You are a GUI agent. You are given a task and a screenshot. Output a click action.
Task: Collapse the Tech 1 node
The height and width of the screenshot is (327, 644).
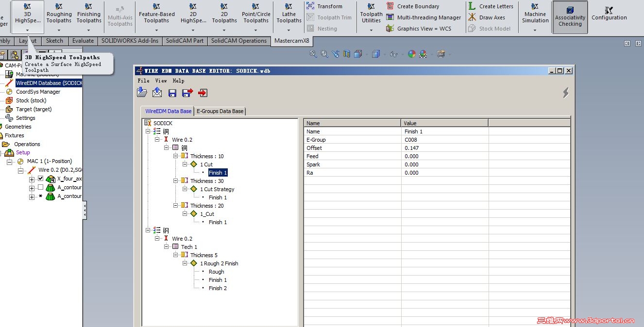[167, 247]
